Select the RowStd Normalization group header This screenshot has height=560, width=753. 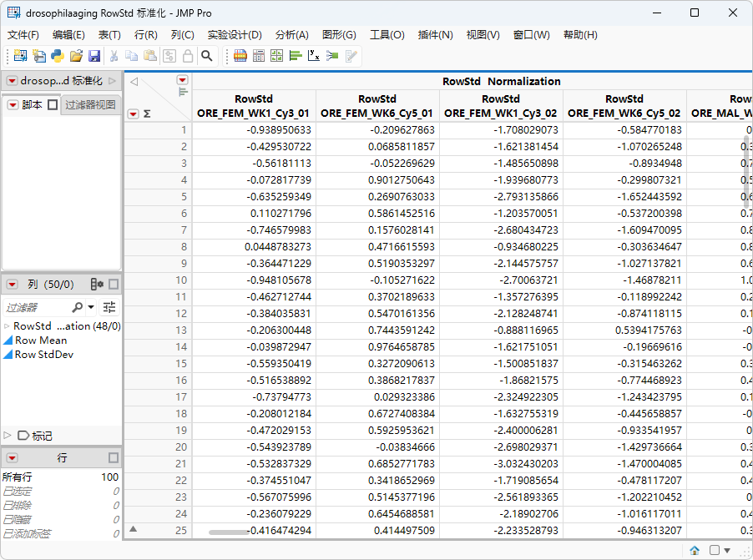click(502, 81)
